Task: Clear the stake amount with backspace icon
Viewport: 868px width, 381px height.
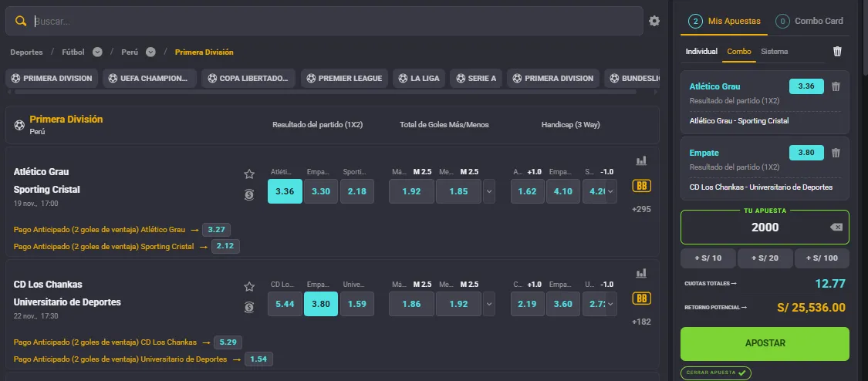Action: pyautogui.click(x=836, y=228)
